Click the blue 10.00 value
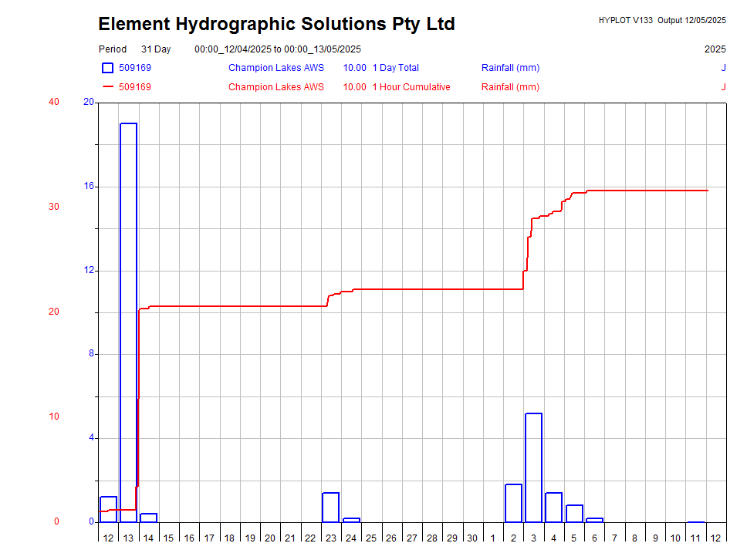Screen dimensions: 747x560 (x=354, y=68)
